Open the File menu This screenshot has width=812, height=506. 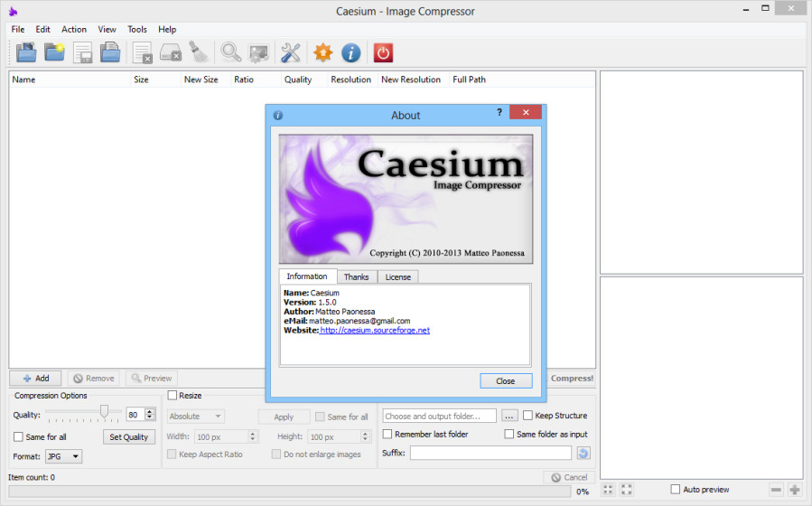pos(18,30)
